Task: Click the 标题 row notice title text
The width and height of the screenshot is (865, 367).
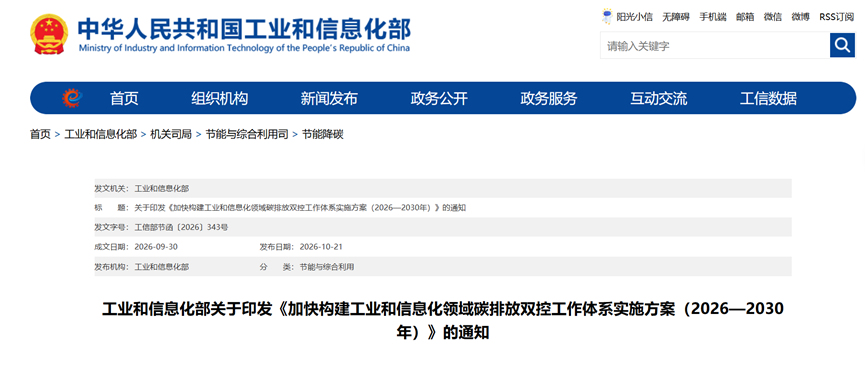Action: point(301,208)
